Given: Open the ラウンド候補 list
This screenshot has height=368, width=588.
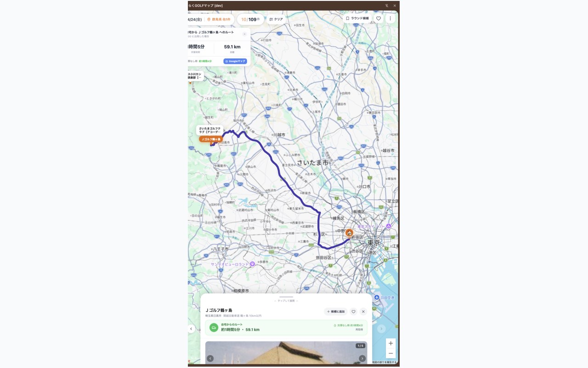Looking at the screenshot, I should point(357,18).
